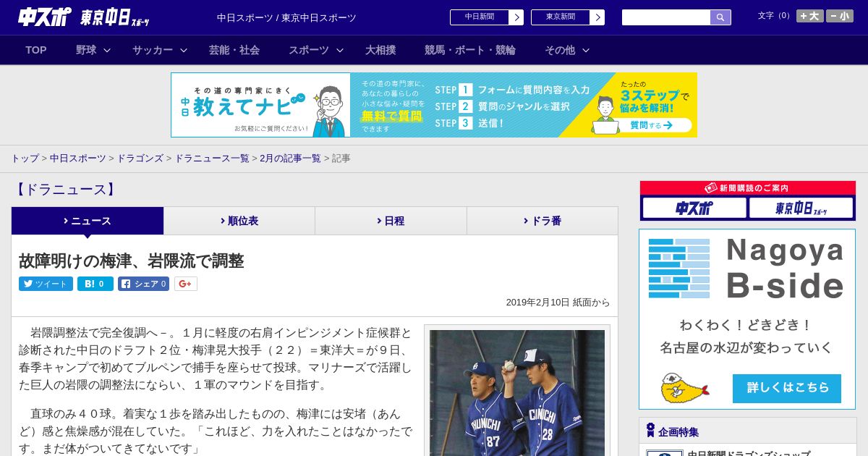The image size is (868, 456).
Task: Share article via Twitter ツイート button
Action: pos(46,284)
